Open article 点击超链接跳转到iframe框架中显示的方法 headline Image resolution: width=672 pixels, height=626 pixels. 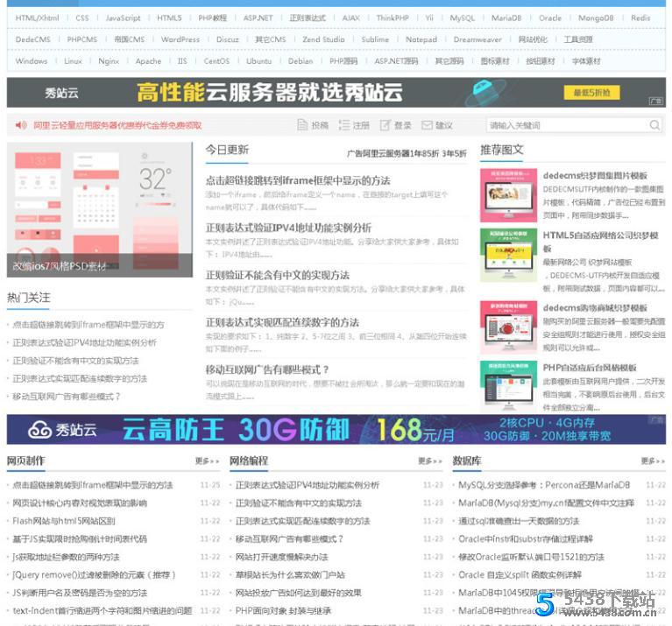coord(298,180)
